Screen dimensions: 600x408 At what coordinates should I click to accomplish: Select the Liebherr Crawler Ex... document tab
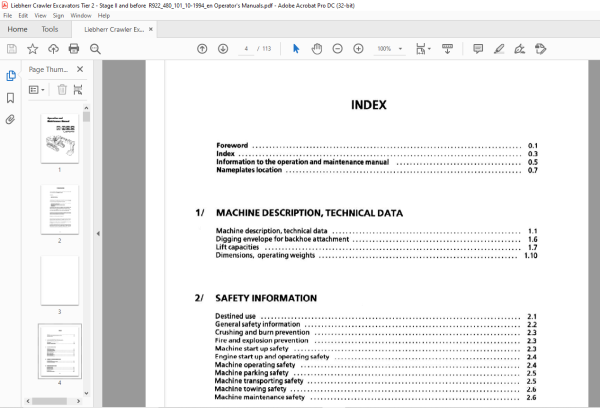pyautogui.click(x=114, y=29)
